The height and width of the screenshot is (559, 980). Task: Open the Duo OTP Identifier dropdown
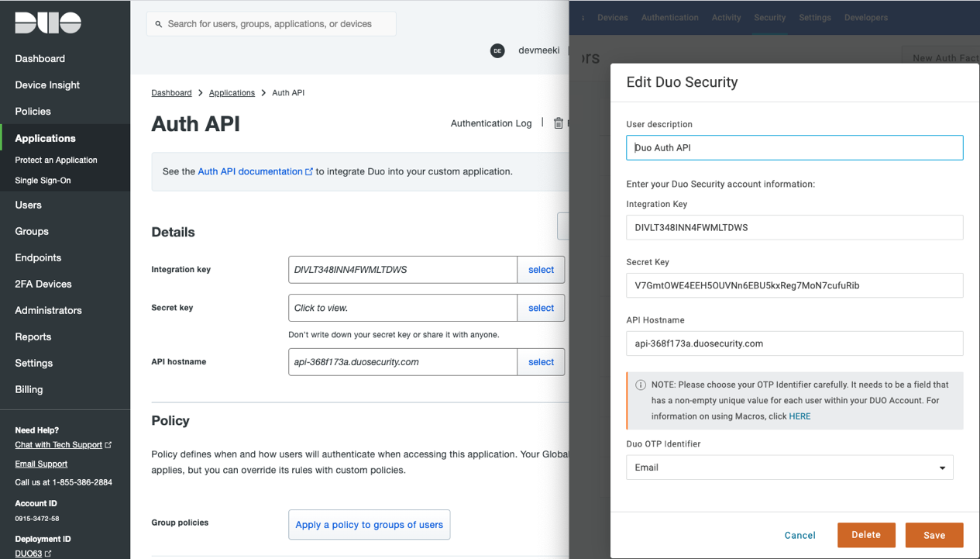pyautogui.click(x=789, y=468)
